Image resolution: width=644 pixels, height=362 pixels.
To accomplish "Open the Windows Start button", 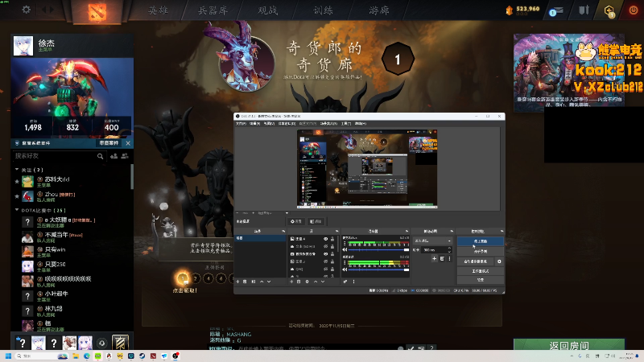I will 8,356.
